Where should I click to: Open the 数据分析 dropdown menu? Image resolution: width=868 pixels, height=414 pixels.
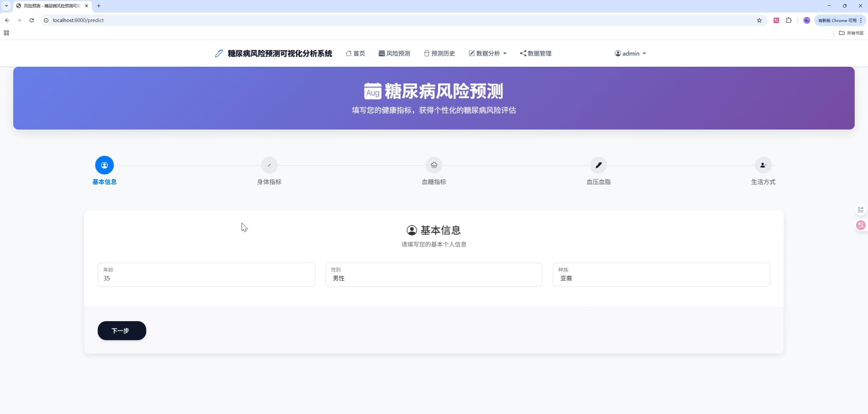click(487, 53)
